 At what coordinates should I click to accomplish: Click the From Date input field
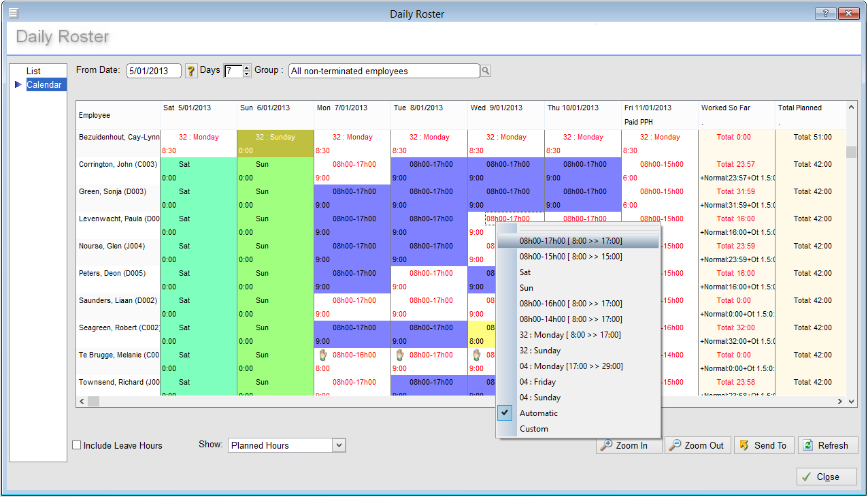coord(154,71)
